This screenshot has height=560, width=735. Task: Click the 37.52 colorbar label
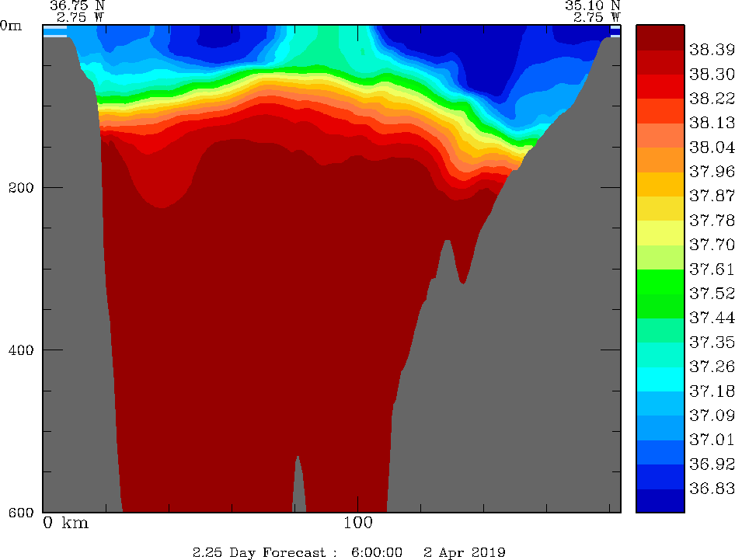pos(712,294)
